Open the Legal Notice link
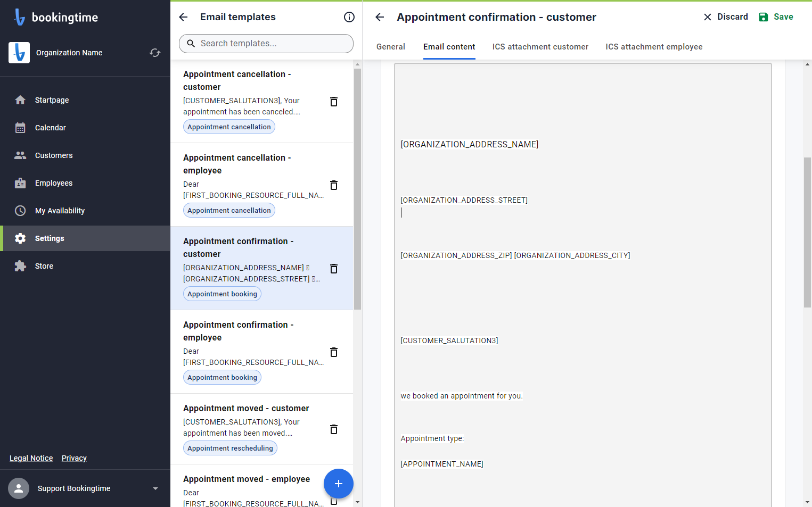812x507 pixels. (x=31, y=458)
